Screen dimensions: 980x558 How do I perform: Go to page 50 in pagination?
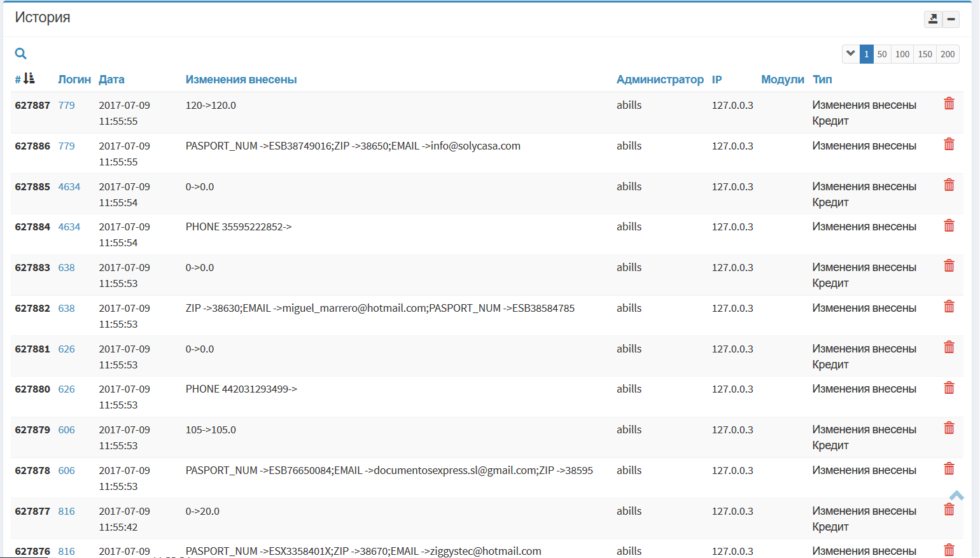[881, 54]
